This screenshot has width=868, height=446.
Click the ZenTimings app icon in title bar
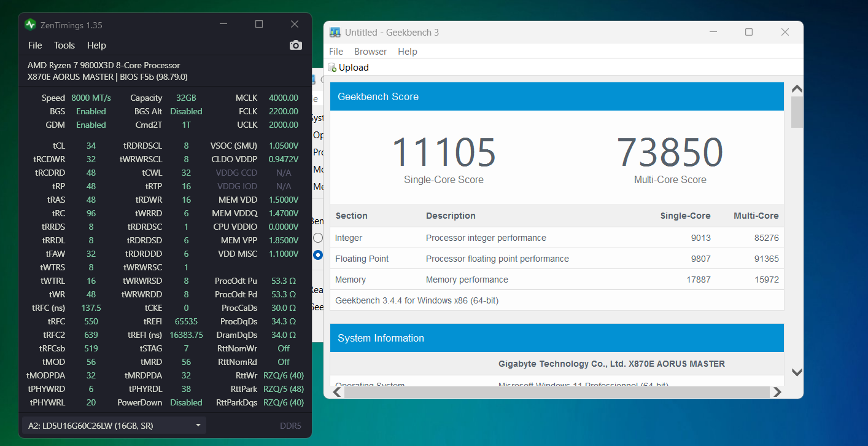[x=30, y=25]
